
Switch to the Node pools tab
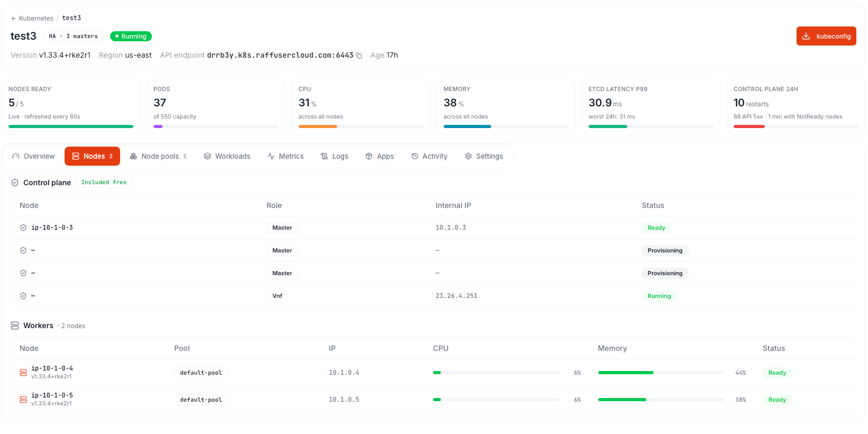(158, 156)
